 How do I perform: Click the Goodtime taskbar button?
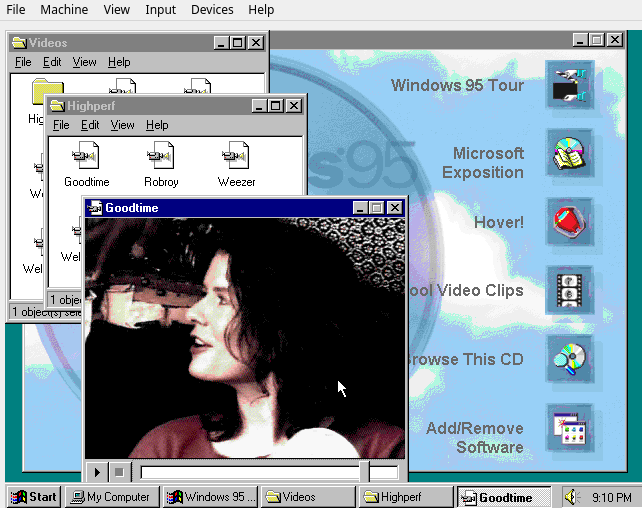point(504,497)
